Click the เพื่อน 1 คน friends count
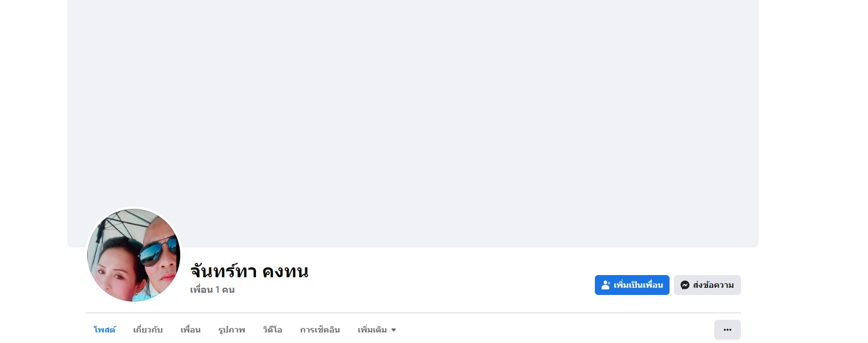This screenshot has width=868, height=343. point(212,289)
